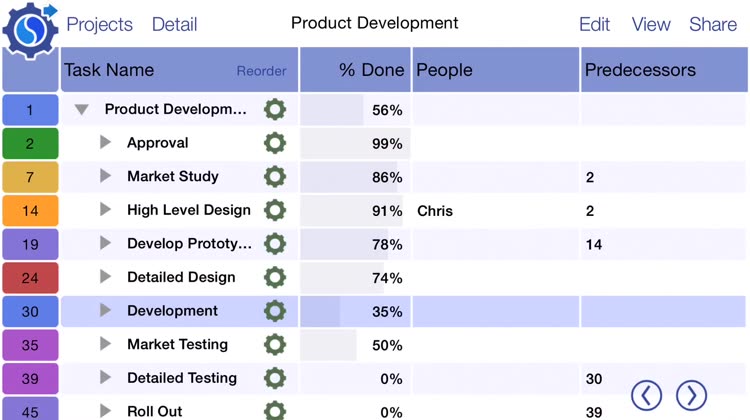The image size is (750, 420).
Task: Expand the Detailed Design task group
Action: 105,276
